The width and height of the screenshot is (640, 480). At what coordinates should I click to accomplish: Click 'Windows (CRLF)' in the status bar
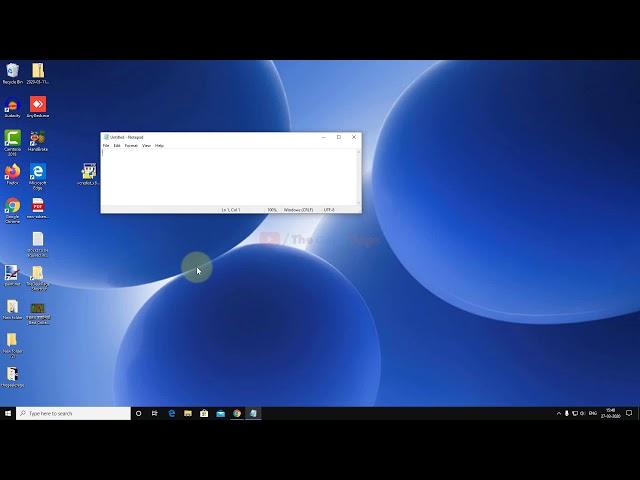tap(298, 210)
